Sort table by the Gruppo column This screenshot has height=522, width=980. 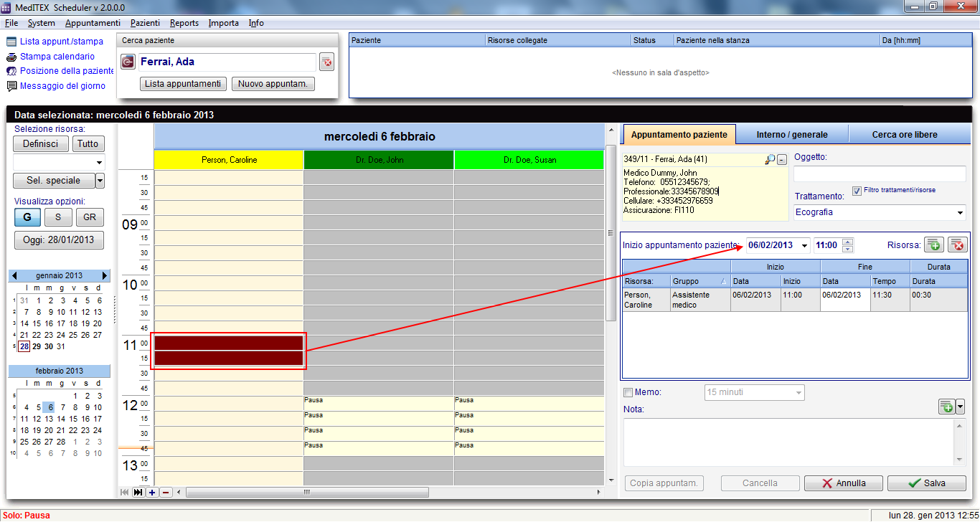point(699,281)
